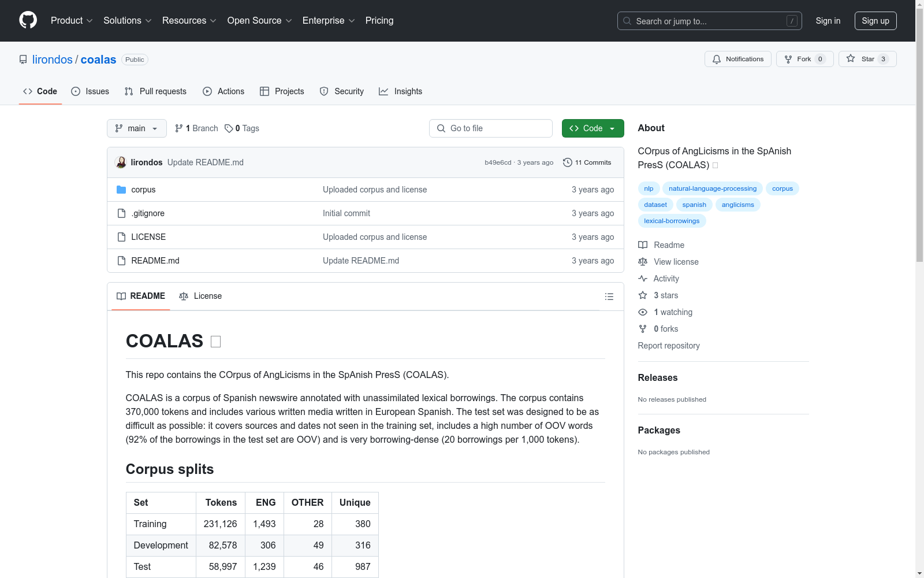
Task: Switch to the Actions tab
Action: (223, 91)
